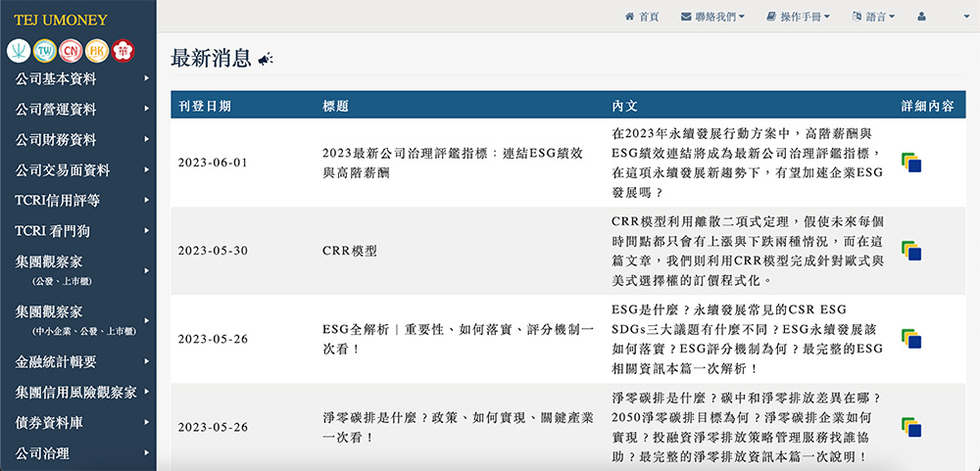Open details icon for ESG全解析 row
Viewport: 980px width, 471px height.
(x=911, y=339)
